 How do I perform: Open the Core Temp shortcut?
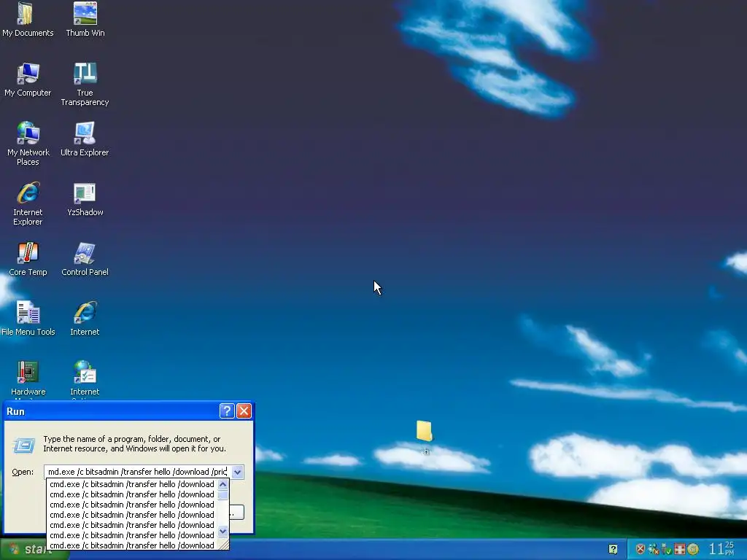coord(28,259)
